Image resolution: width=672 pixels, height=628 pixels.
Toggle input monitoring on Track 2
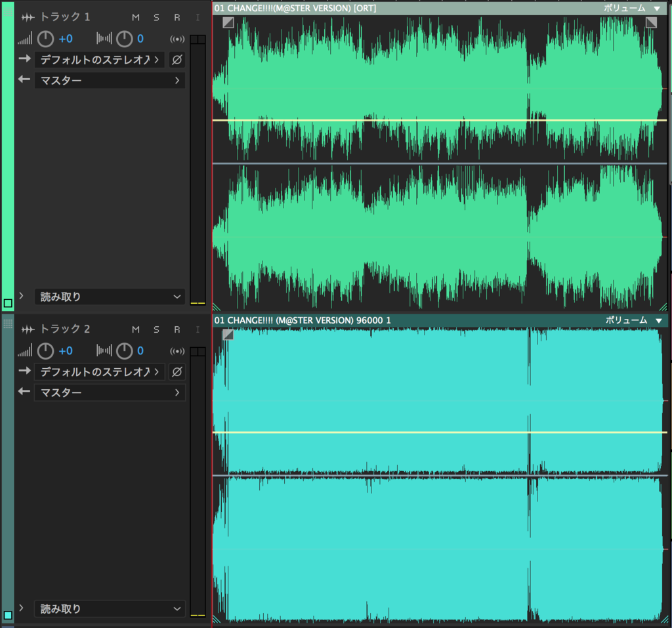pos(198,329)
